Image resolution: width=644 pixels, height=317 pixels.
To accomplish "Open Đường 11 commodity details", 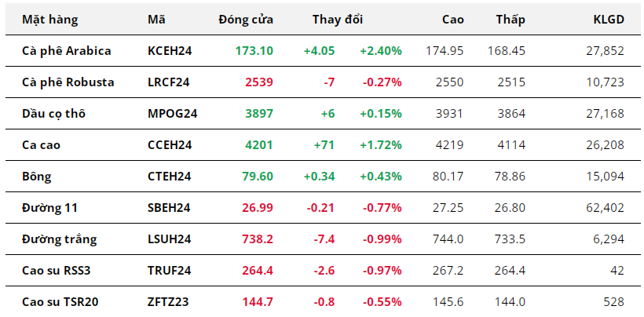I will [50, 208].
